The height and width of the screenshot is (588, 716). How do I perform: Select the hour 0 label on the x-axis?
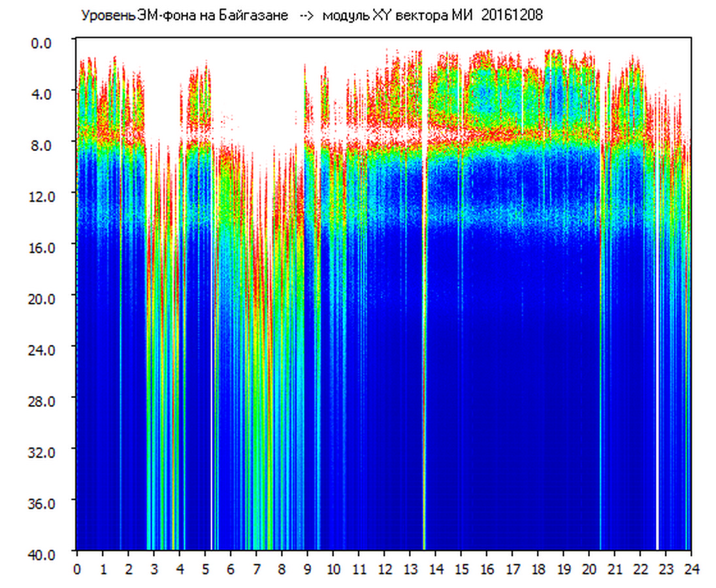[77, 569]
